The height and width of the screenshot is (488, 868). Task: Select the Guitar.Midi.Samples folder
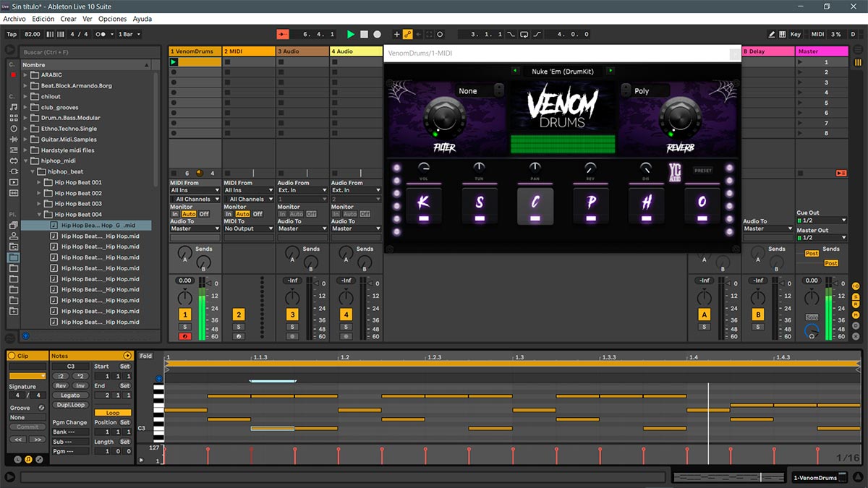click(69, 140)
